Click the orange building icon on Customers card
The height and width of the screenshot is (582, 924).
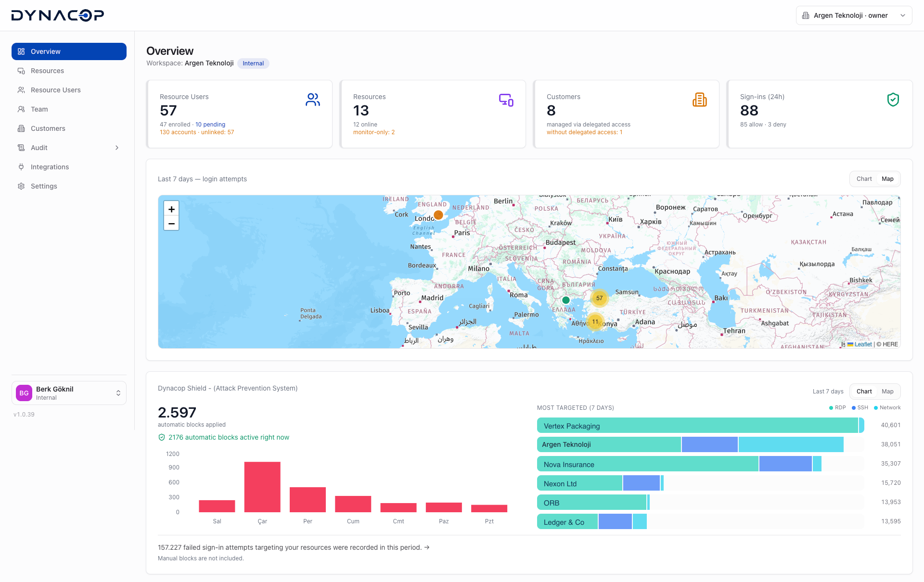(700, 100)
